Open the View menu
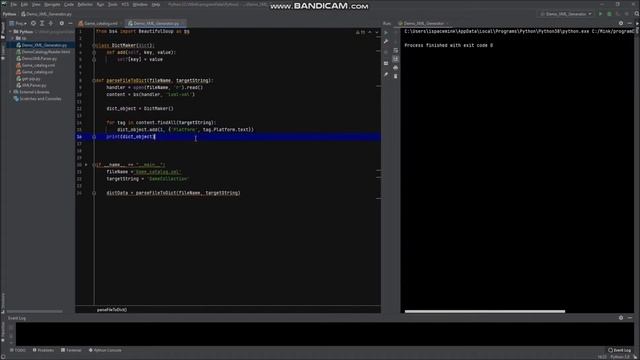 click(x=36, y=4)
